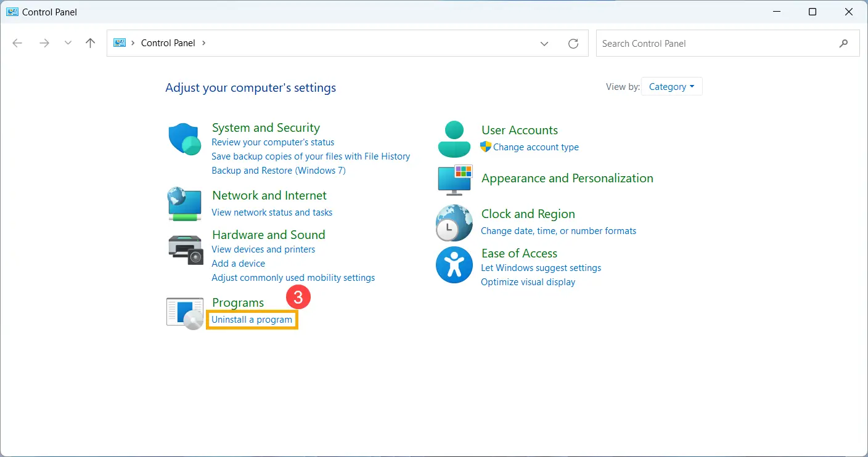This screenshot has height=457, width=868.
Task: Open the Change account type link
Action: pyautogui.click(x=536, y=147)
